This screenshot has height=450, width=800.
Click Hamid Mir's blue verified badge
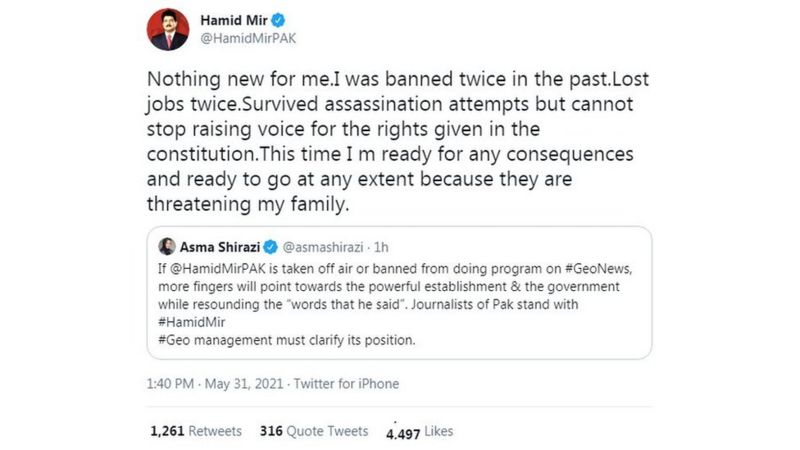coord(278,20)
